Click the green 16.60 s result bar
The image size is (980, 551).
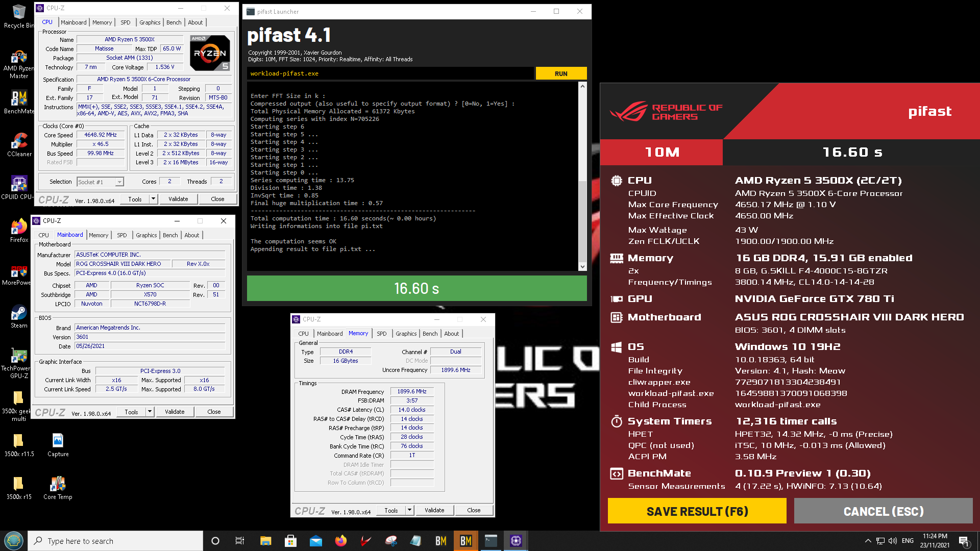click(x=417, y=288)
